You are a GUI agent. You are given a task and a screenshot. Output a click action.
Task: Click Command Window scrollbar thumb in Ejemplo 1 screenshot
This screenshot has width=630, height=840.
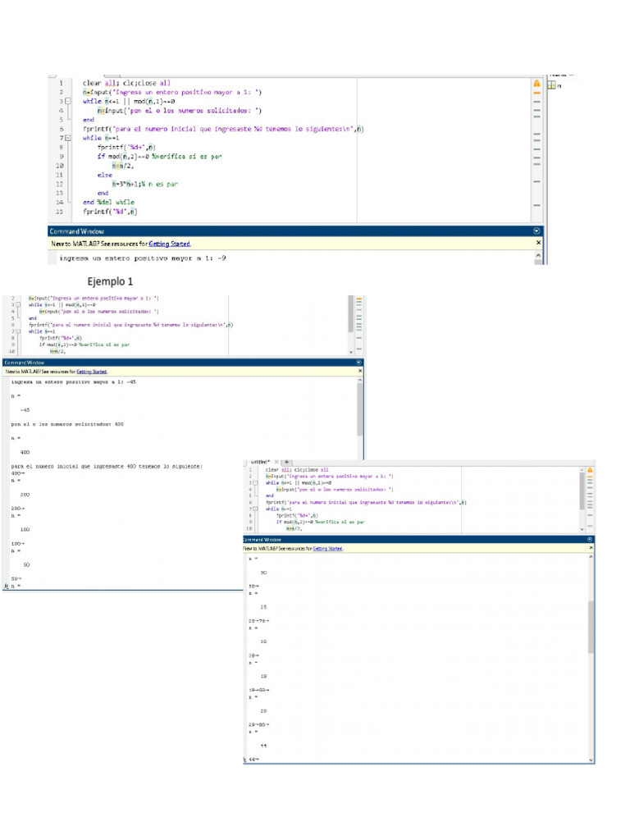[360, 410]
